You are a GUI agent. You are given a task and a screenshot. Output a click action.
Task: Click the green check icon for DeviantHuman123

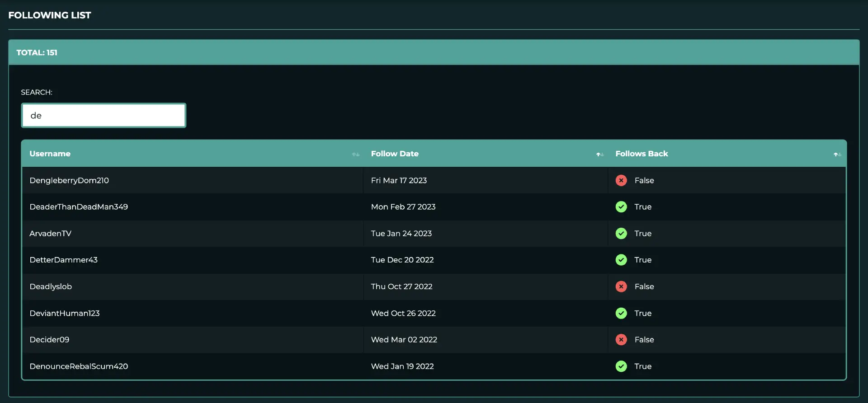tap(621, 313)
